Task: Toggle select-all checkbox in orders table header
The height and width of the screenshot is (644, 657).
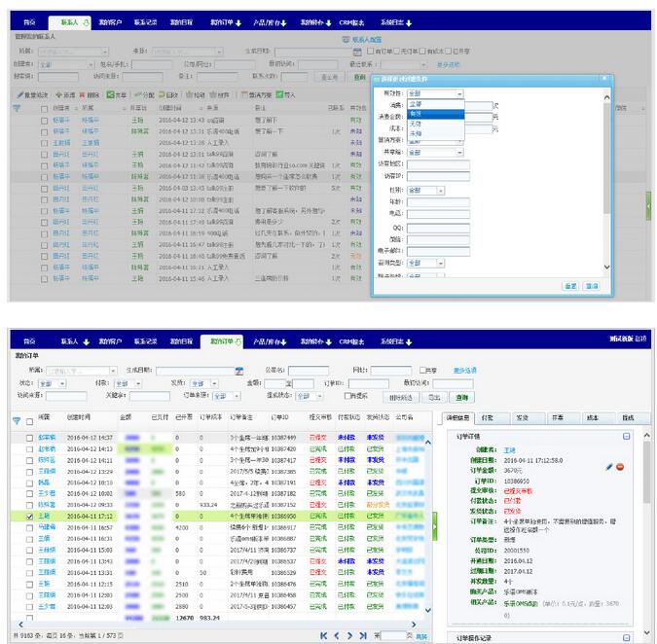Action: tap(29, 421)
